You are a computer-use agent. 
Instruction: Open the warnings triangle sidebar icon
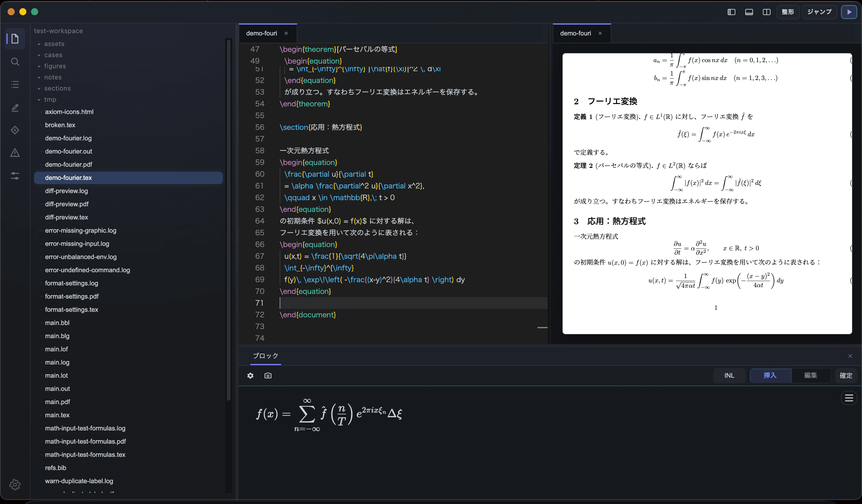coord(15,153)
